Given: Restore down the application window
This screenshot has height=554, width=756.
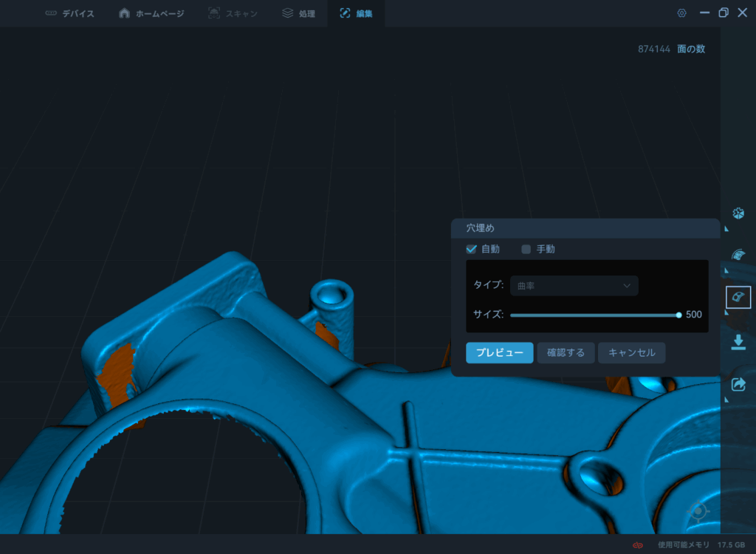Looking at the screenshot, I should 724,13.
